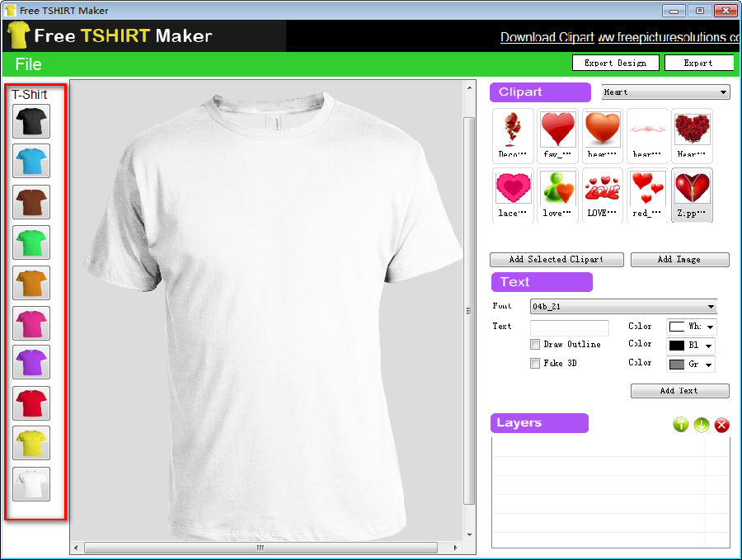The width and height of the screenshot is (742, 560).
Task: Open the white text color dropdown
Action: [x=691, y=326]
